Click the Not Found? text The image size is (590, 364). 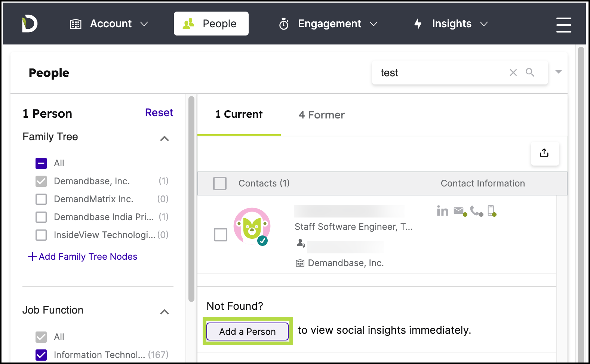click(235, 306)
